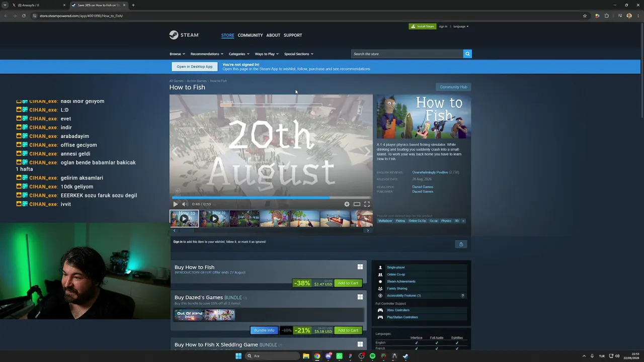The width and height of the screenshot is (644, 362).
Task: Click the Fishing tag
Action: (x=400, y=221)
